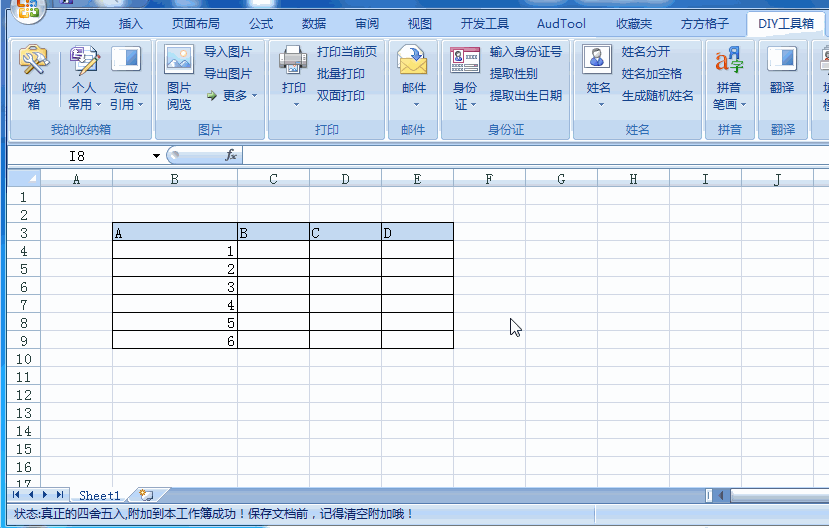The height and width of the screenshot is (528, 829).
Task: Click the horizontal scrollbar at bottom
Action: (770, 495)
